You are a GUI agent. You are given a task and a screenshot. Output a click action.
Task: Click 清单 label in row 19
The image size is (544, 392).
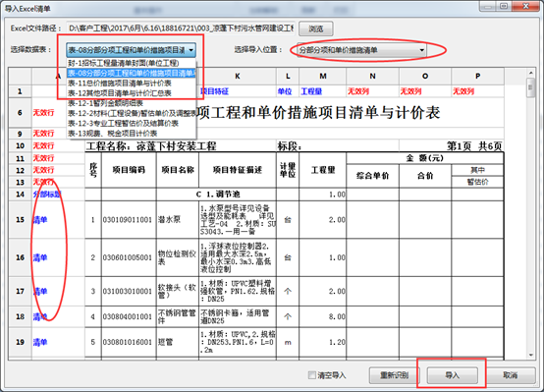(x=40, y=342)
